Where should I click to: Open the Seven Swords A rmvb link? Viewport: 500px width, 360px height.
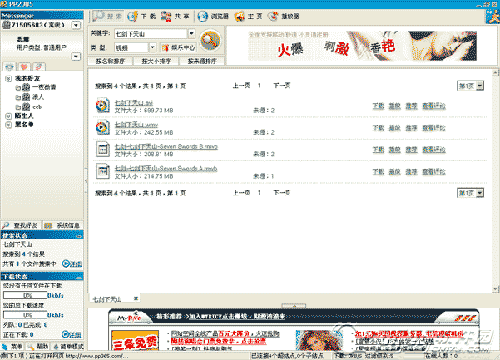[166, 168]
